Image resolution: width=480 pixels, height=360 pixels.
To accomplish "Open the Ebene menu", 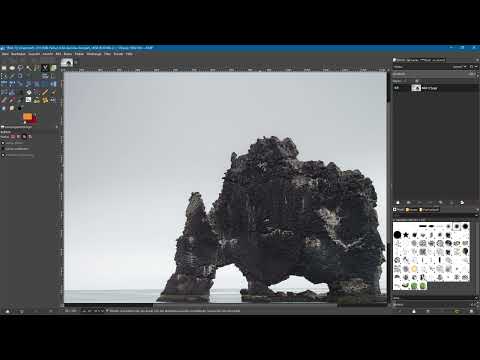I will (68, 54).
